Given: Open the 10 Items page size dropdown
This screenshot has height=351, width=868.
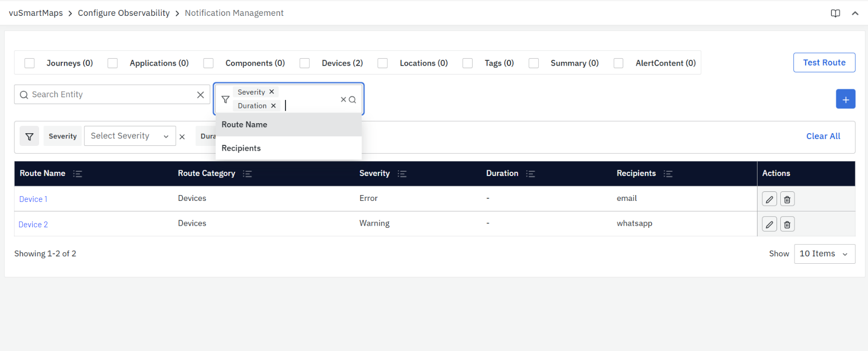Looking at the screenshot, I should (x=824, y=254).
